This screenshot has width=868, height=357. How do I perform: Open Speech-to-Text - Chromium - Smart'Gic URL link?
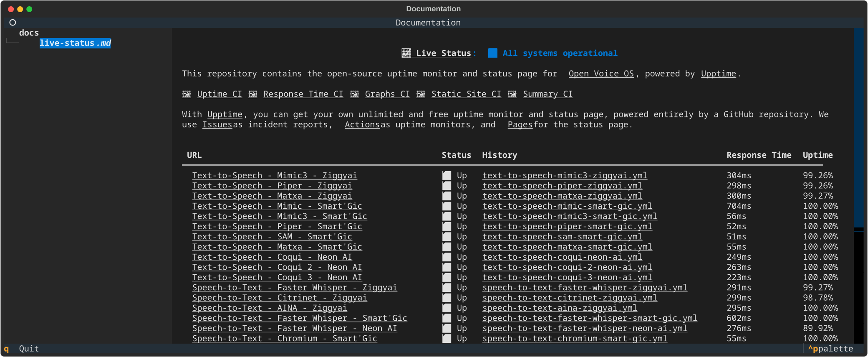[x=285, y=339]
